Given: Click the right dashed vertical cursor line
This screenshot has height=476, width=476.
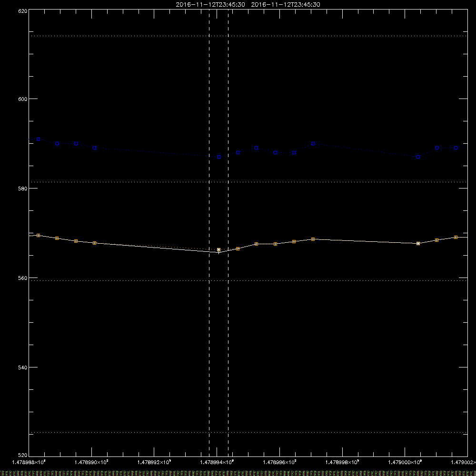Looking at the screenshot, I should coord(228,232).
